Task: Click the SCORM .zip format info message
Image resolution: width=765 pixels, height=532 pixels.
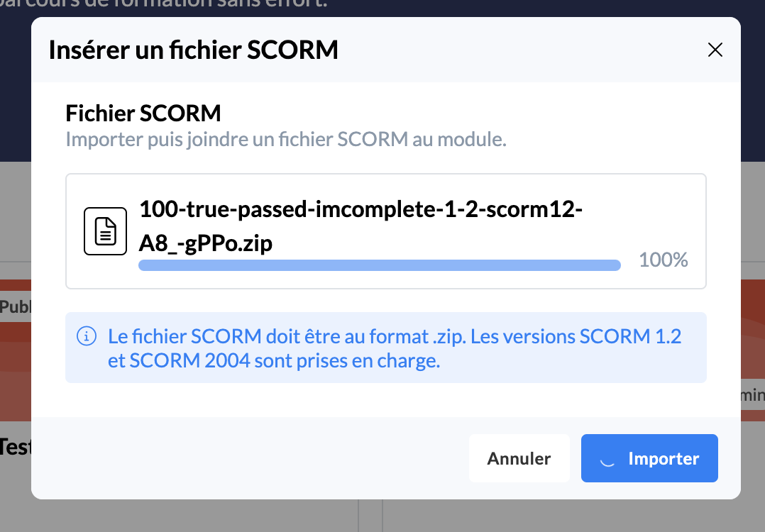Action: point(395,348)
